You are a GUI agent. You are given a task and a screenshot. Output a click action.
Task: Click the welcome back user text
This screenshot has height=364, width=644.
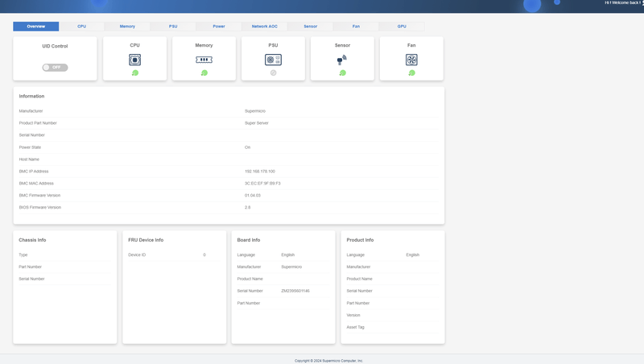point(623,3)
